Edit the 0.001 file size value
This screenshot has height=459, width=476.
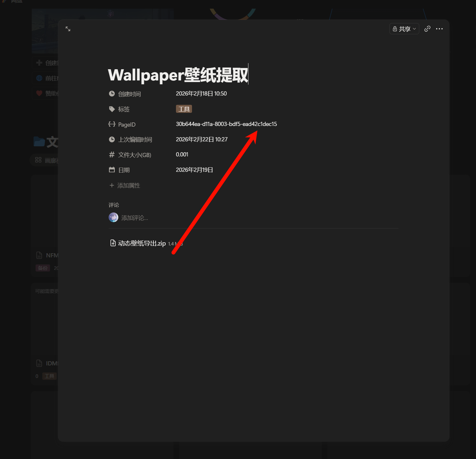point(182,154)
